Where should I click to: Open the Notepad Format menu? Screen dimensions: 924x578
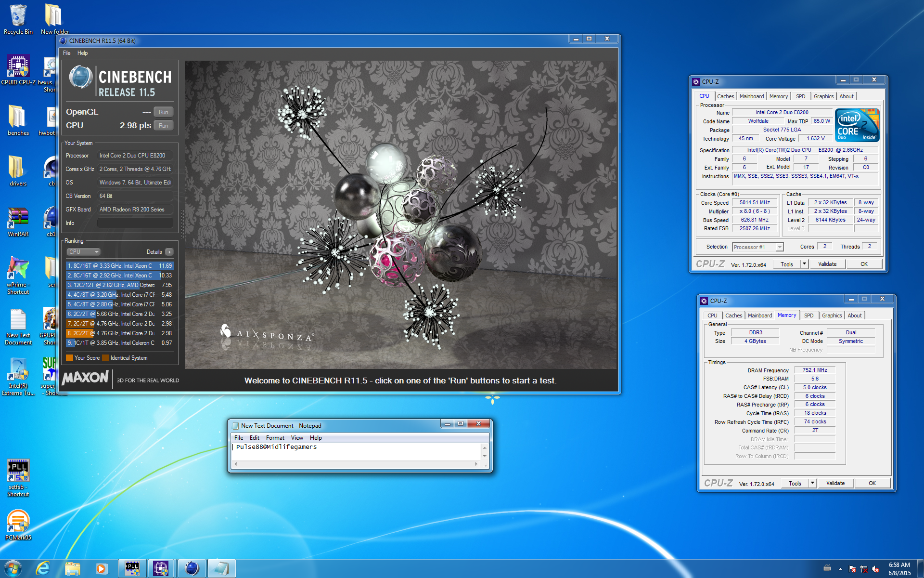275,438
